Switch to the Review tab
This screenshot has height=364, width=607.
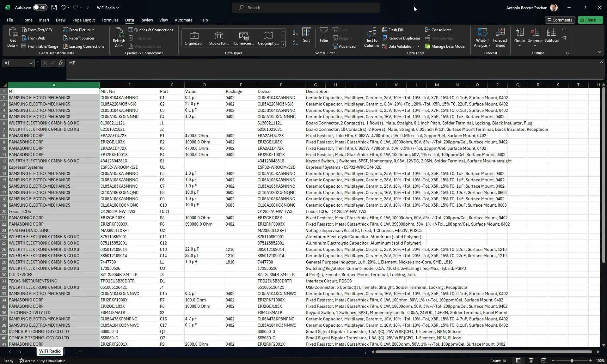(x=146, y=20)
